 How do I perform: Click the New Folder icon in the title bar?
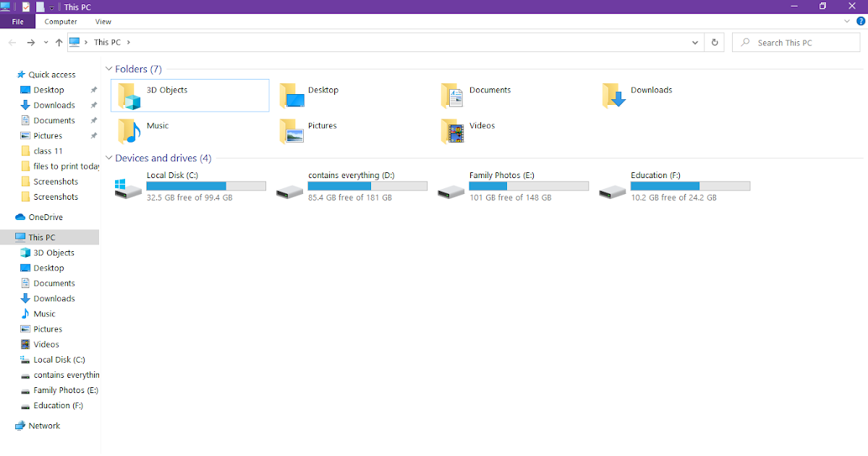tap(40, 7)
